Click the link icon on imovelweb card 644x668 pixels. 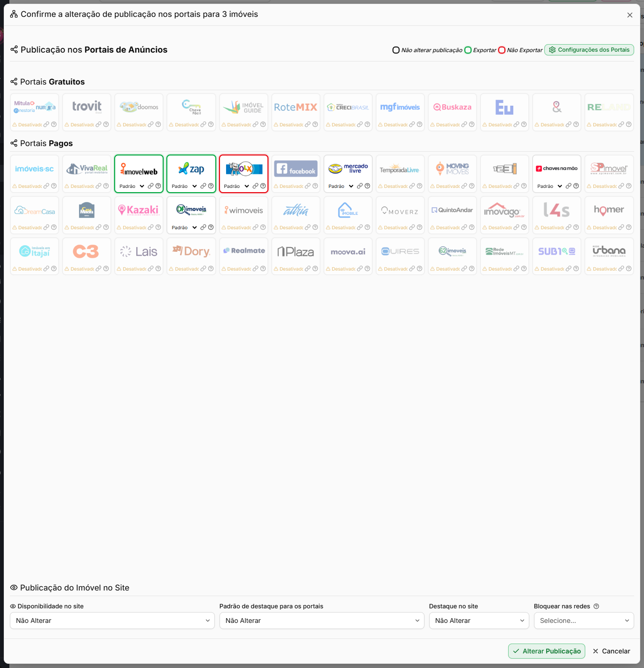(x=151, y=186)
